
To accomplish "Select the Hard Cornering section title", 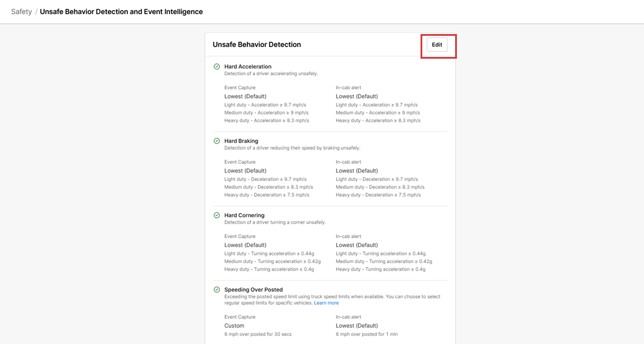I will [x=244, y=215].
